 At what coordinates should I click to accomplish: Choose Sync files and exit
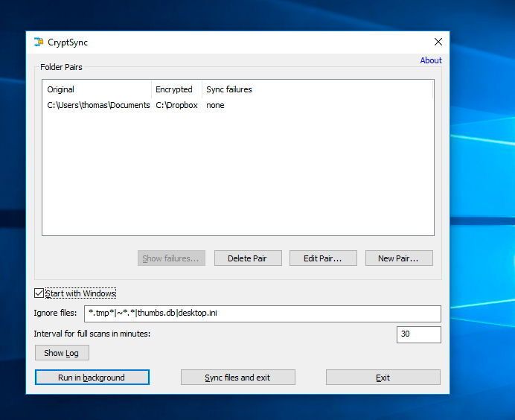(x=237, y=378)
